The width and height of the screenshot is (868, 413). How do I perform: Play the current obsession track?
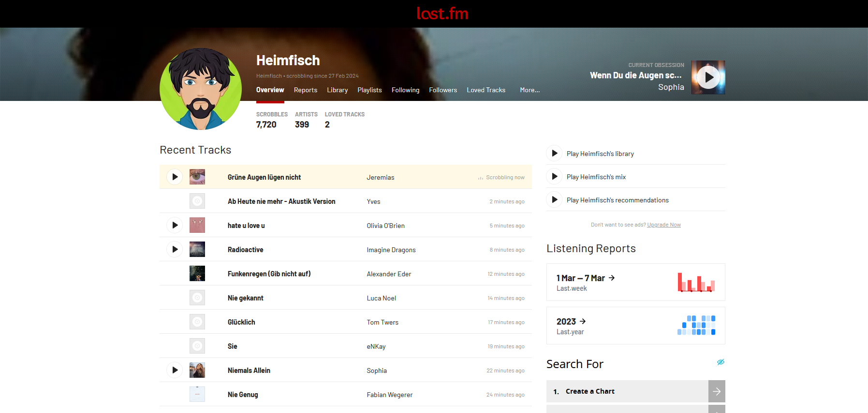pos(708,77)
